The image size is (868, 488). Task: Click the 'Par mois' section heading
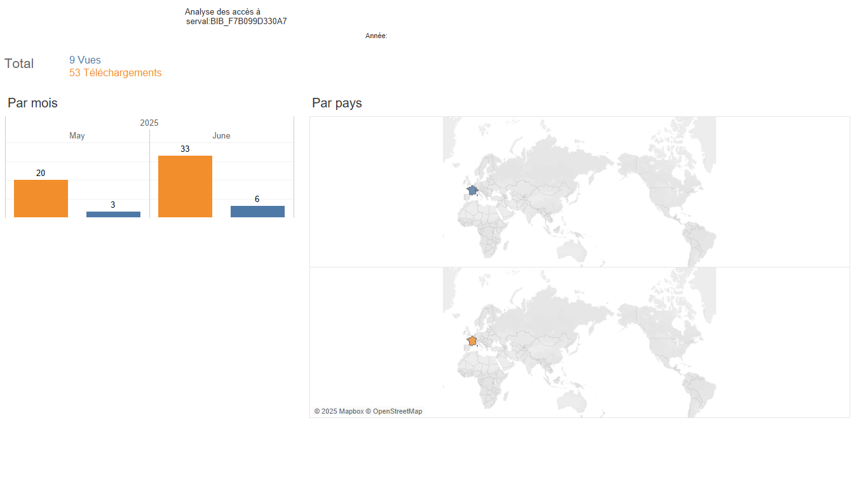(x=32, y=103)
